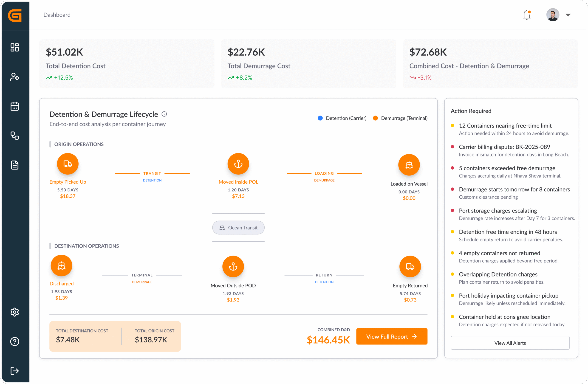Open the calendar icon in sidebar
This screenshot has height=384, width=588.
14,106
